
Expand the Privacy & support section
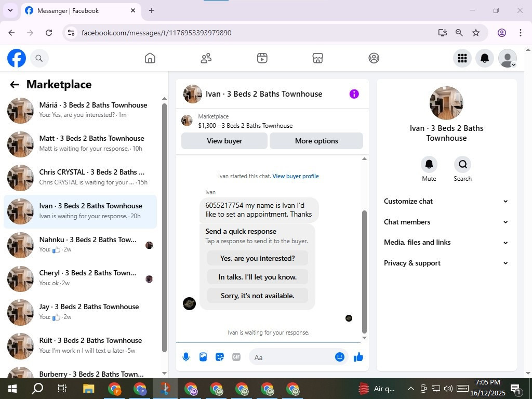pos(446,263)
